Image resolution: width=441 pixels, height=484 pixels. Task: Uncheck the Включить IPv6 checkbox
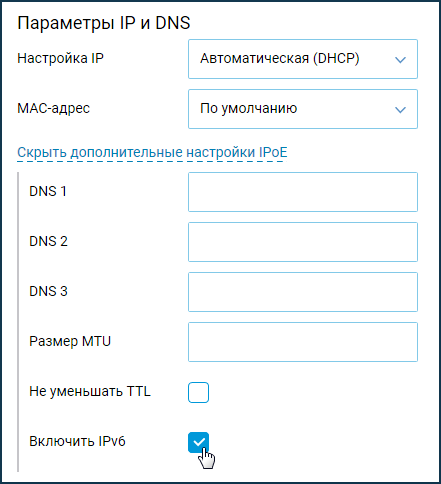click(198, 442)
